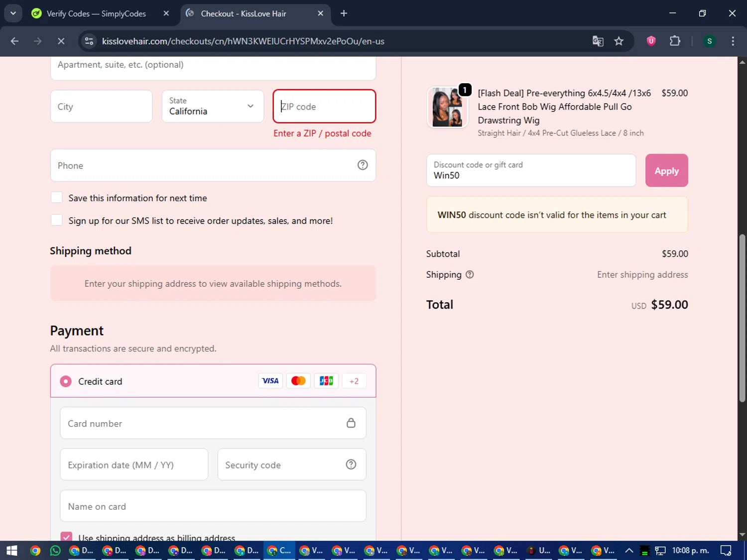Open the Chrome three-dot menu

click(x=733, y=41)
